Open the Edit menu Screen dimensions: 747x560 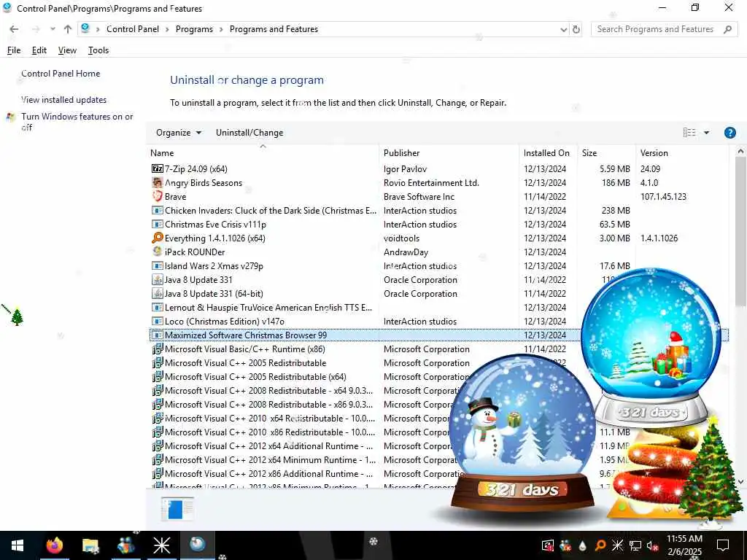pyautogui.click(x=39, y=50)
